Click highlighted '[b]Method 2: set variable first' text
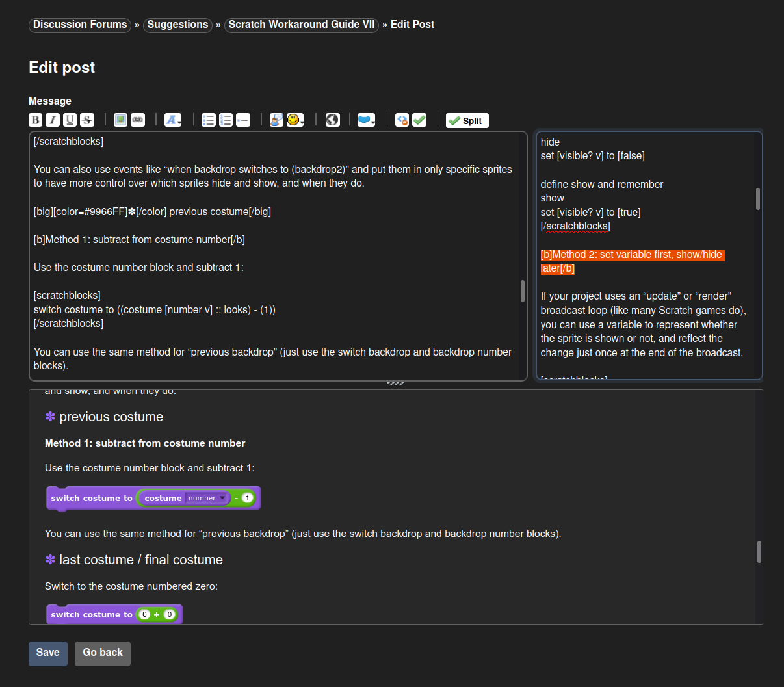784x687 pixels. pos(632,261)
